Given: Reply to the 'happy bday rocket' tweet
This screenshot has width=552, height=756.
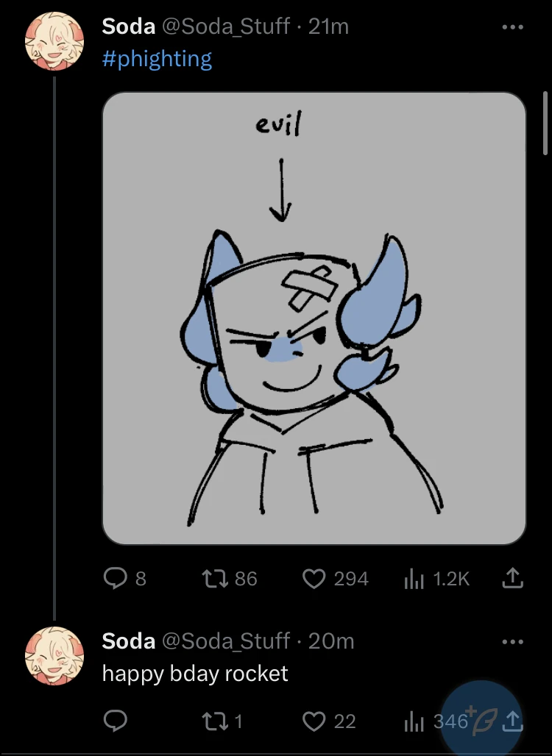Looking at the screenshot, I should pos(116,721).
